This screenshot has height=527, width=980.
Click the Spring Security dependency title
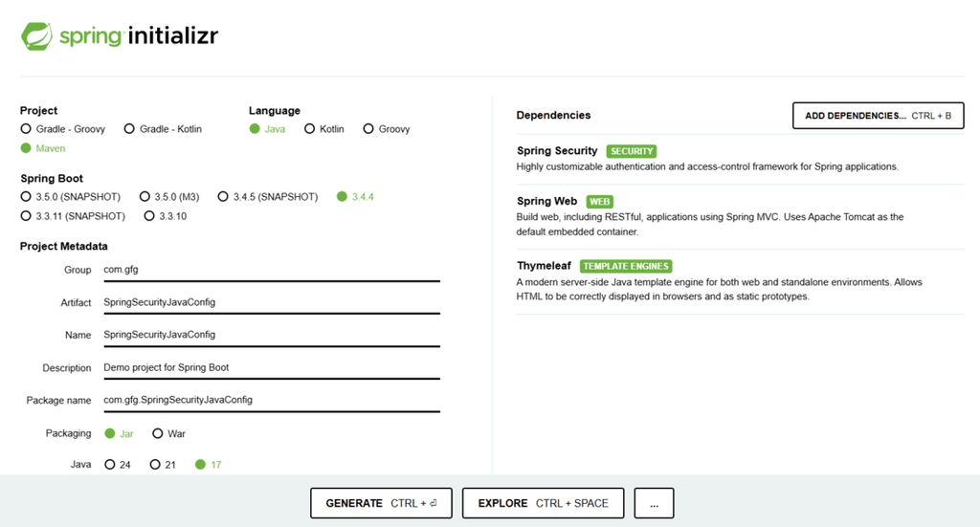[557, 150]
